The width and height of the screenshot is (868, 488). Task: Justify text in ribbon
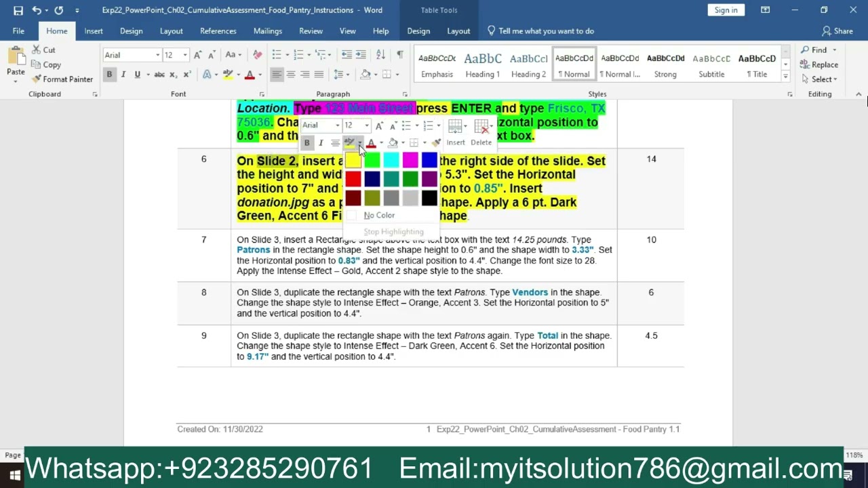point(319,75)
